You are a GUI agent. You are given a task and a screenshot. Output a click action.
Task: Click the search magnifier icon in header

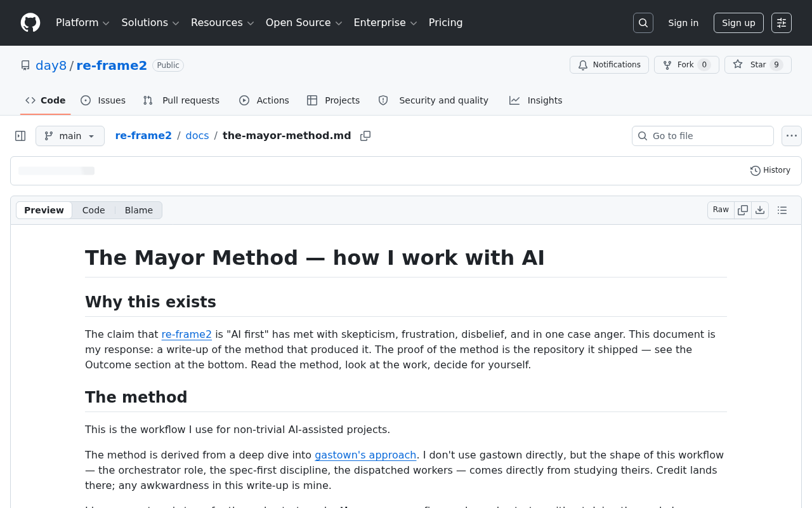tap(643, 23)
